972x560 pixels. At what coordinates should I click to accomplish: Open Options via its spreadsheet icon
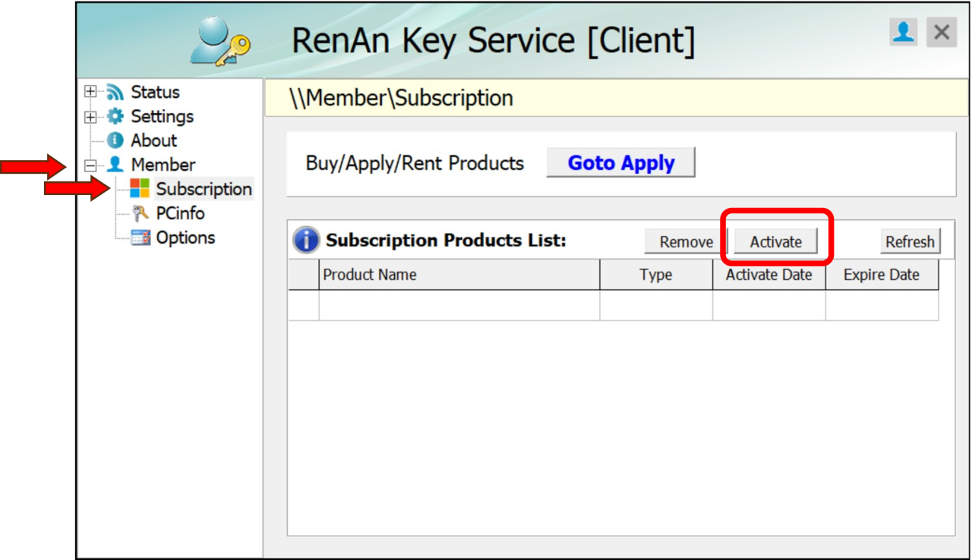click(x=140, y=238)
